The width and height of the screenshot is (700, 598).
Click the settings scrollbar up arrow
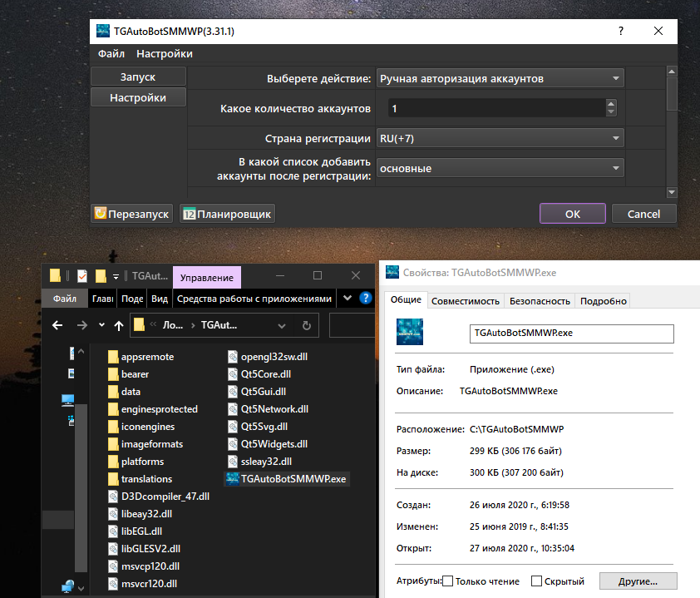point(672,71)
